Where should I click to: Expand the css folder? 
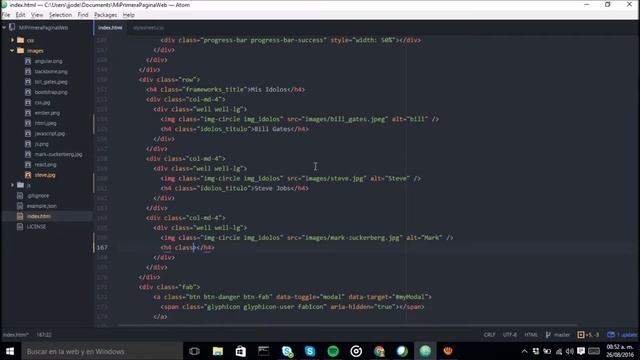pyautogui.click(x=13, y=40)
